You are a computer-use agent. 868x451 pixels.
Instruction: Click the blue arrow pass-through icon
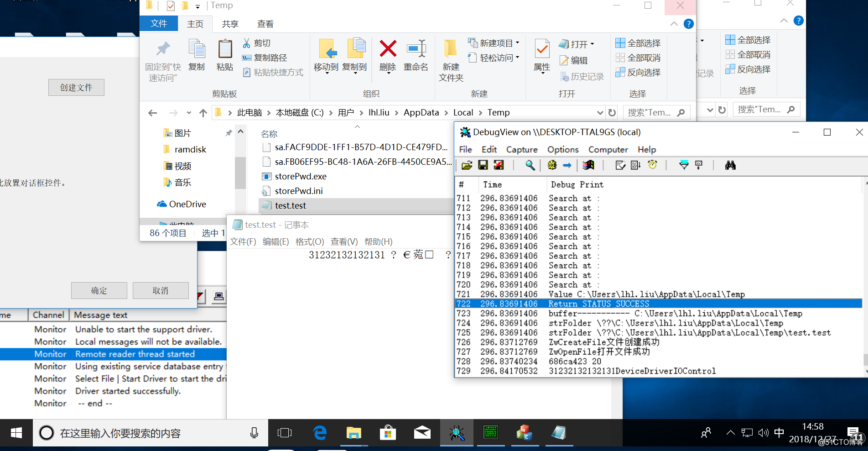(x=567, y=165)
